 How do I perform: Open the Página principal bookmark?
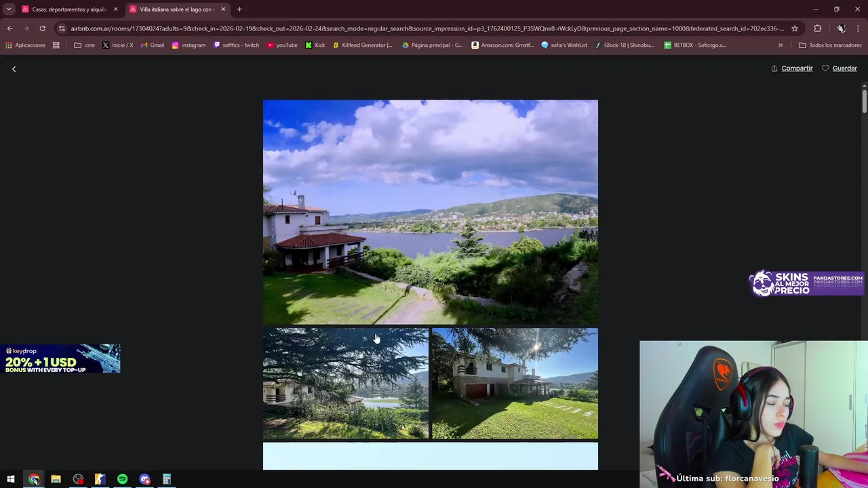pyautogui.click(x=432, y=45)
